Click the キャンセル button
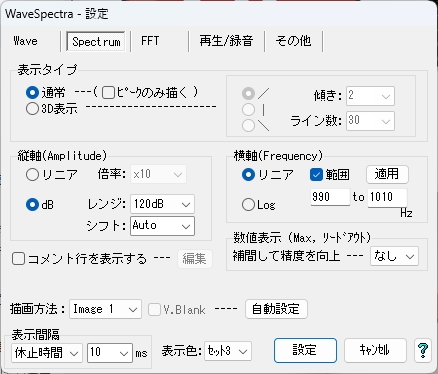The height and width of the screenshot is (374, 438). (375, 350)
